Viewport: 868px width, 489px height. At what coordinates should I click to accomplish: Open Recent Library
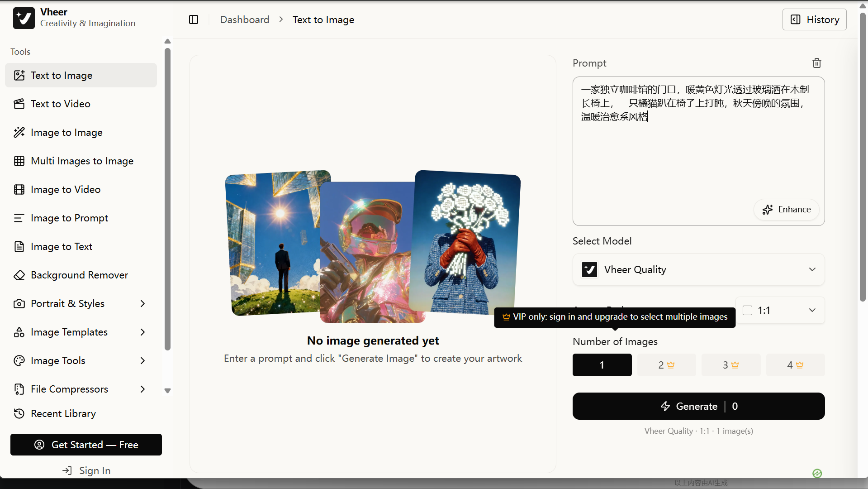[x=81, y=413]
